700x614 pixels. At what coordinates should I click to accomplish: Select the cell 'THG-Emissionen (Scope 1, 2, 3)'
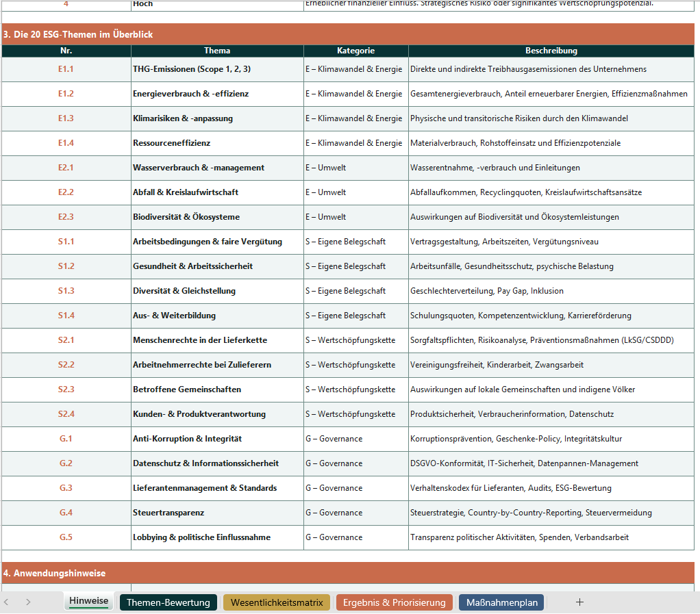(x=192, y=69)
